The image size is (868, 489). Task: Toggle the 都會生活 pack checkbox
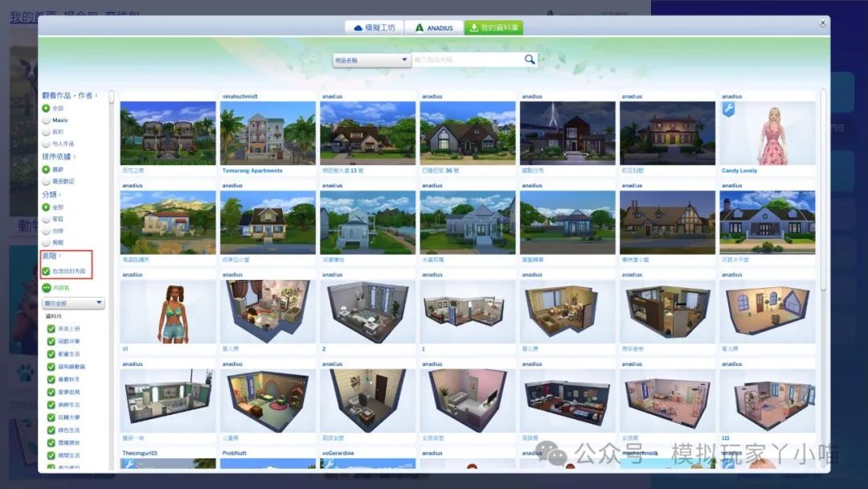click(x=51, y=354)
